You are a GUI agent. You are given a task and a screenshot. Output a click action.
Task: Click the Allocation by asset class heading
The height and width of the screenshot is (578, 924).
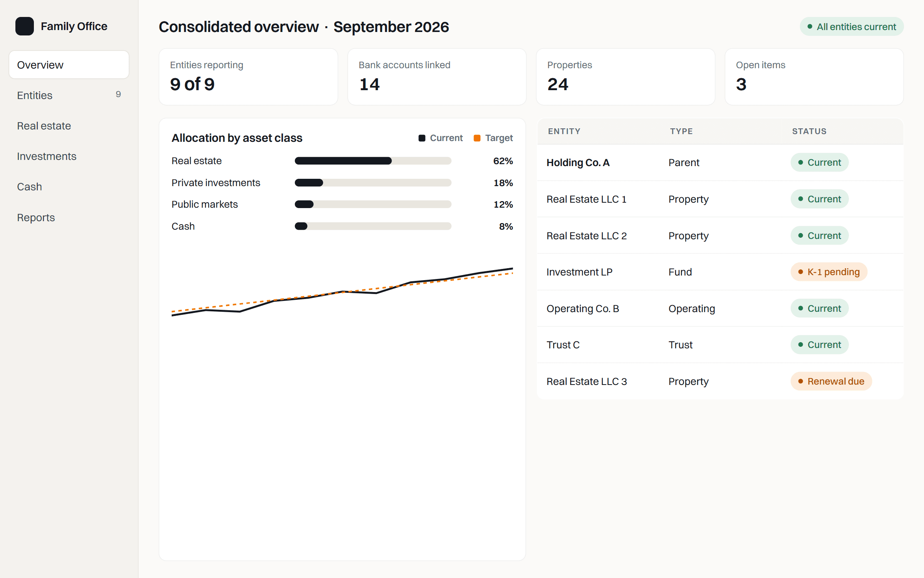coord(237,138)
